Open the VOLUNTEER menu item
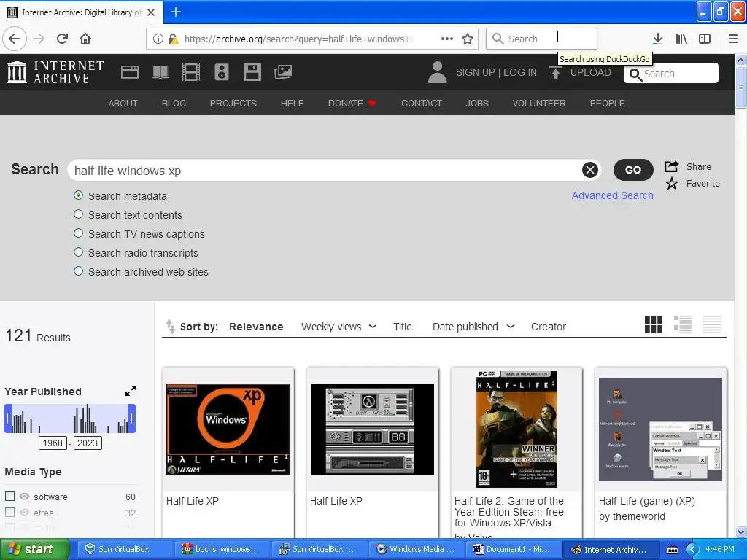747x560 pixels. [x=539, y=104]
